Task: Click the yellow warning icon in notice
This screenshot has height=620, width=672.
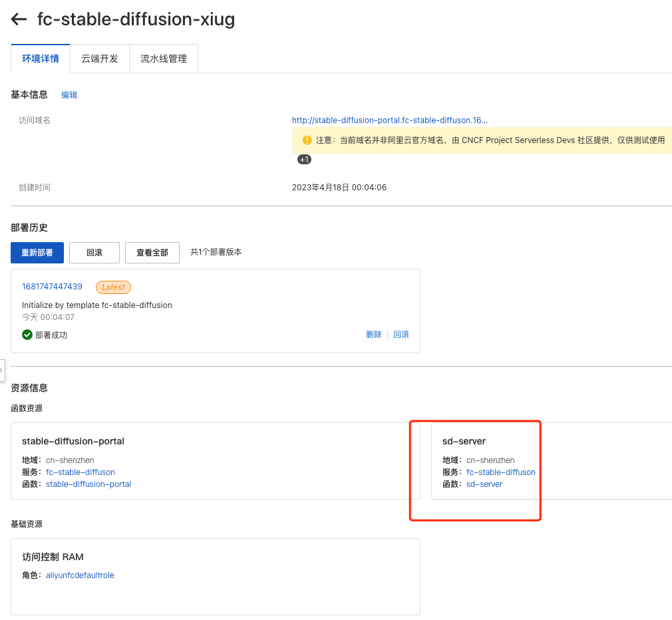Action: pos(307,140)
